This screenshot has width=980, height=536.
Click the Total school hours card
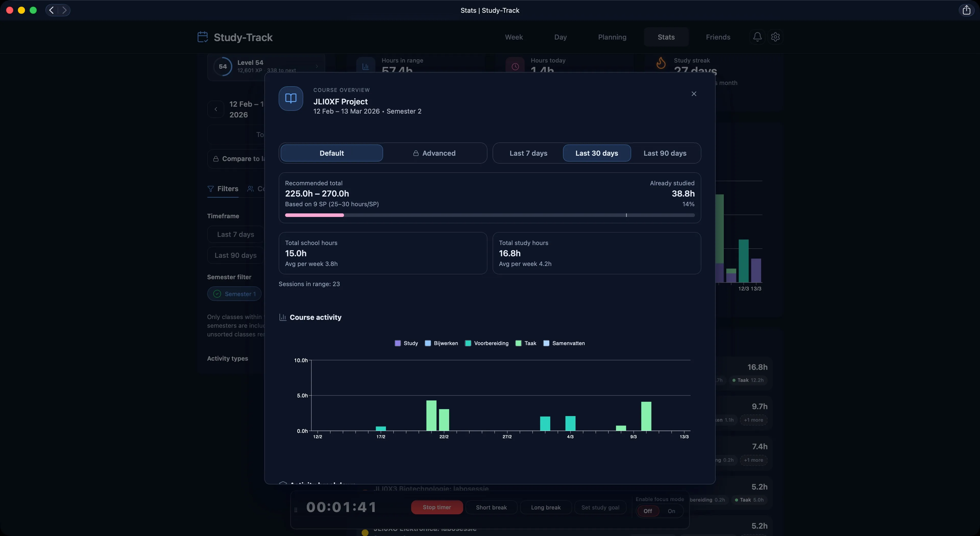click(x=383, y=253)
